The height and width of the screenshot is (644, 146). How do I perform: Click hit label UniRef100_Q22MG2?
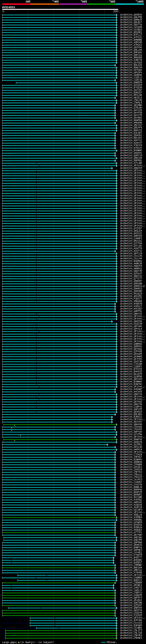131,444
